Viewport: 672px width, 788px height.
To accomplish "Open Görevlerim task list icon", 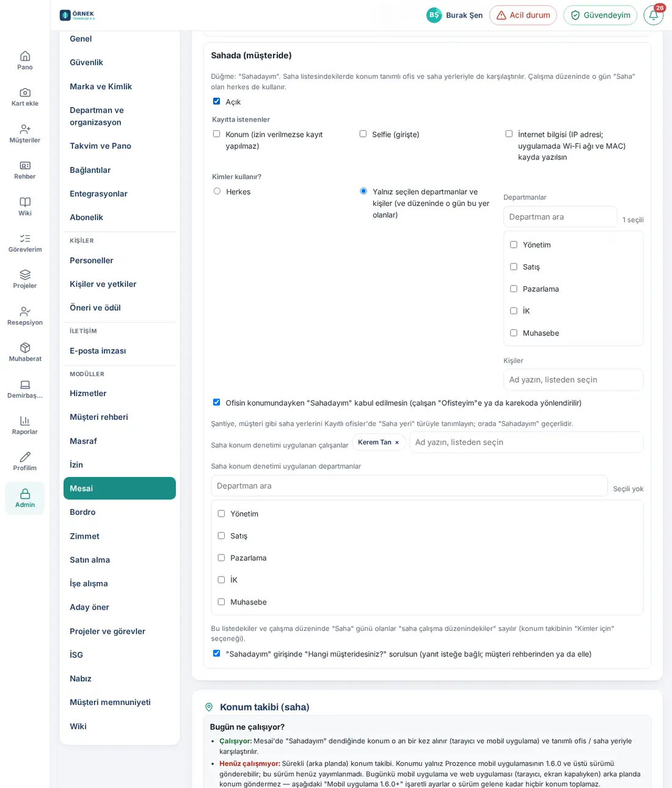I will pyautogui.click(x=25, y=238).
